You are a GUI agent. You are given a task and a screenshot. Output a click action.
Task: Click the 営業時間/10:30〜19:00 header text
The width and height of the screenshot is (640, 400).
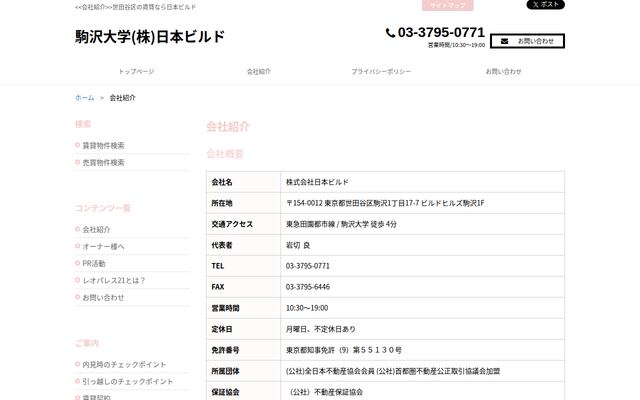coord(456,45)
